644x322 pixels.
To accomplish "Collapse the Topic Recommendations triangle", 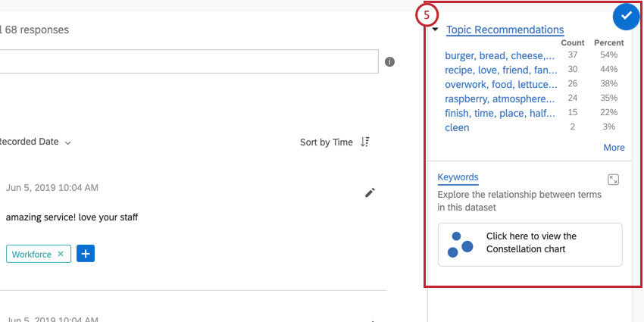I will (x=436, y=30).
